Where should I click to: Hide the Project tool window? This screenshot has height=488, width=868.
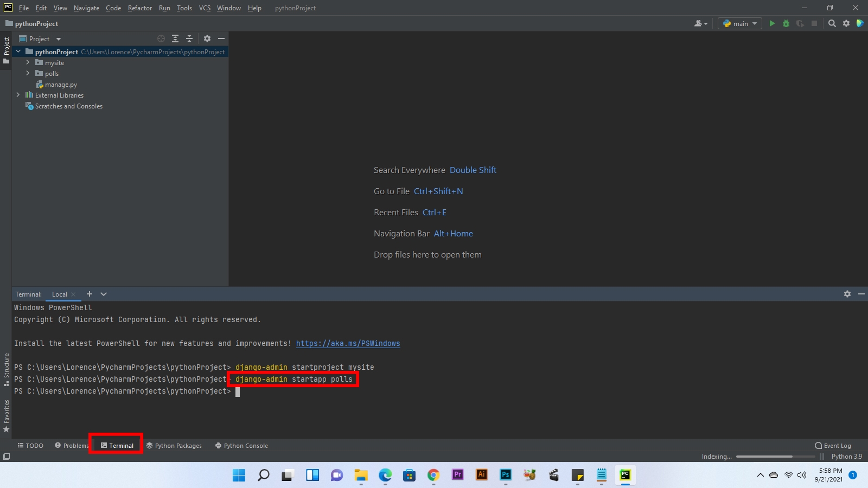tap(222, 38)
